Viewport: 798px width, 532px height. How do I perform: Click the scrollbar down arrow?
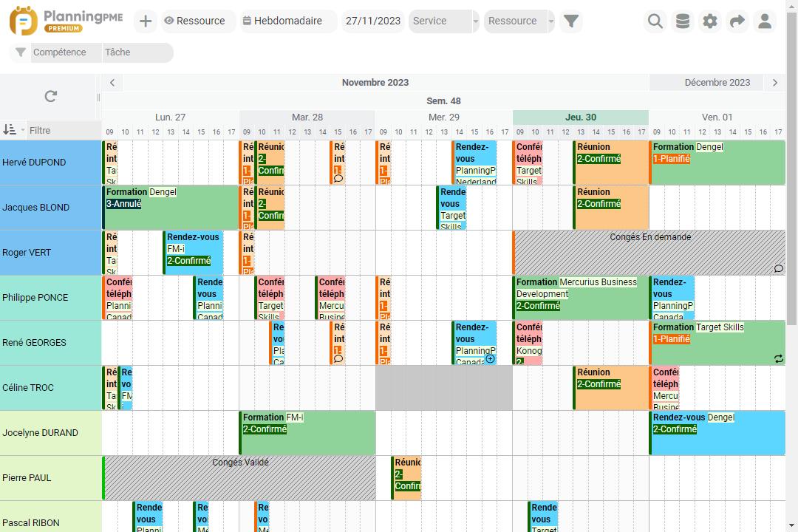coord(791,525)
